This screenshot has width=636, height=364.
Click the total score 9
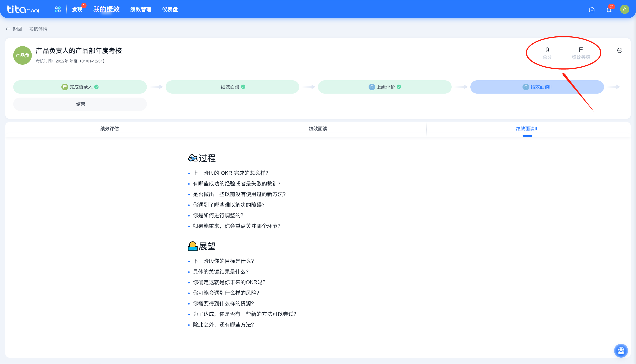pos(547,50)
